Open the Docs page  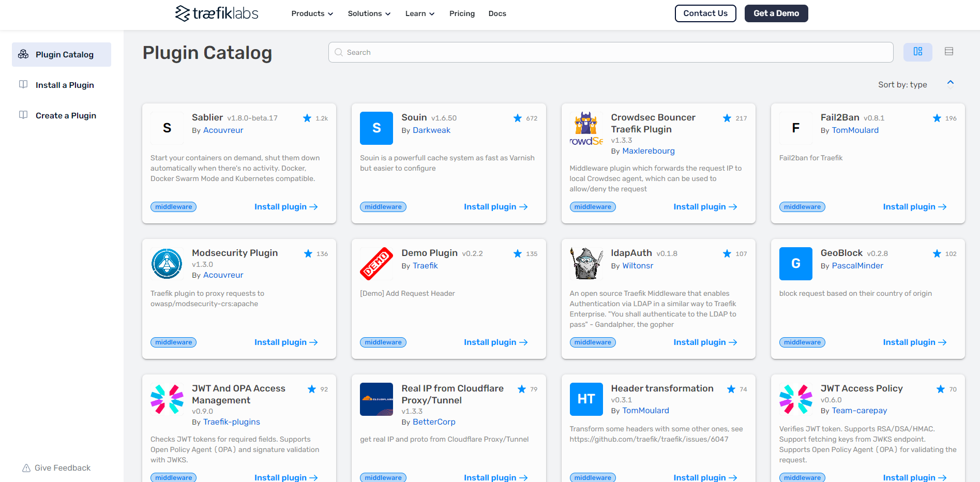click(x=497, y=13)
